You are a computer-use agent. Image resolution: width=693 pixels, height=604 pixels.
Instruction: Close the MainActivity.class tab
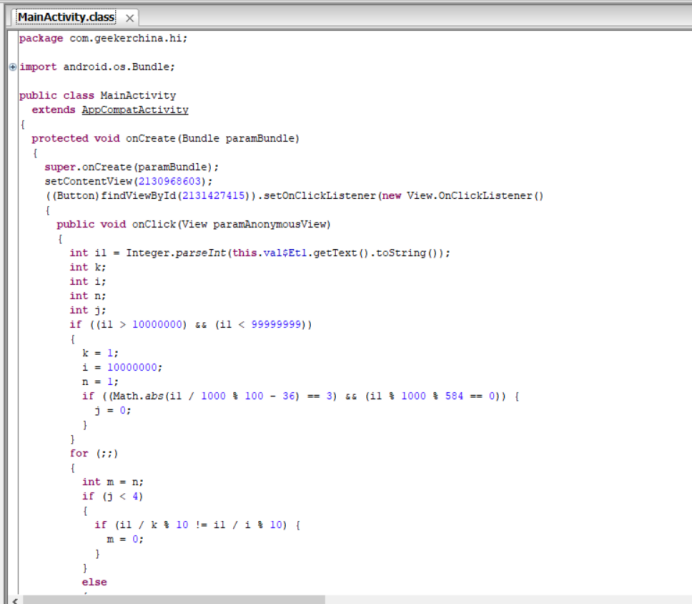pyautogui.click(x=129, y=18)
